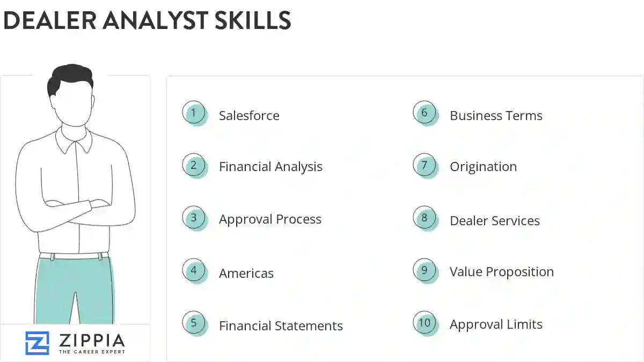Click the number 7 circle badge
Screen dimensions: 644x362
coord(425,166)
